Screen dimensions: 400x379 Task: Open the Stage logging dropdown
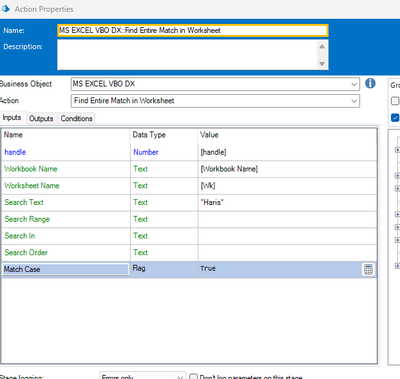click(180, 377)
